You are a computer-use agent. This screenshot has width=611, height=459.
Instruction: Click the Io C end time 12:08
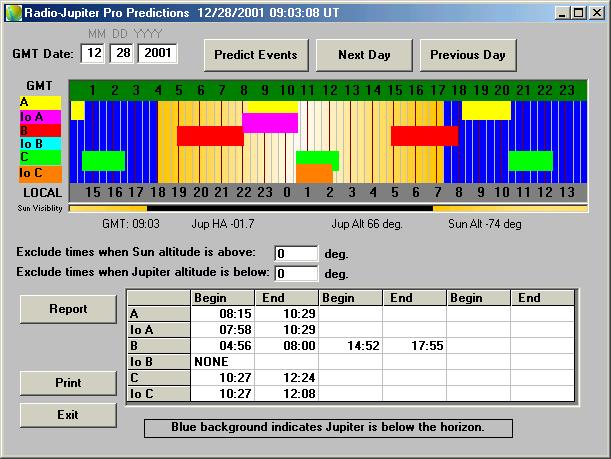(286, 394)
